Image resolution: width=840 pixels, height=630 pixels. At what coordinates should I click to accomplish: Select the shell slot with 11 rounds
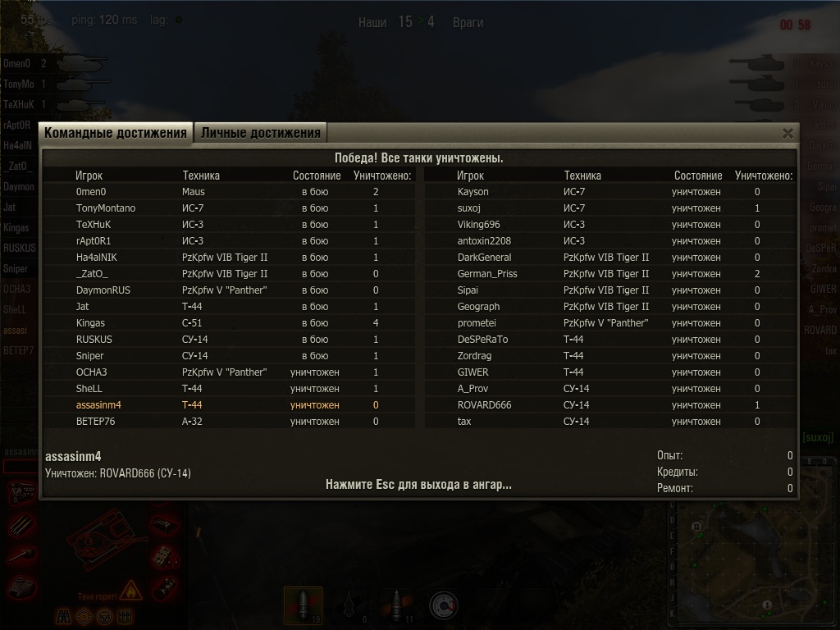[x=396, y=605]
